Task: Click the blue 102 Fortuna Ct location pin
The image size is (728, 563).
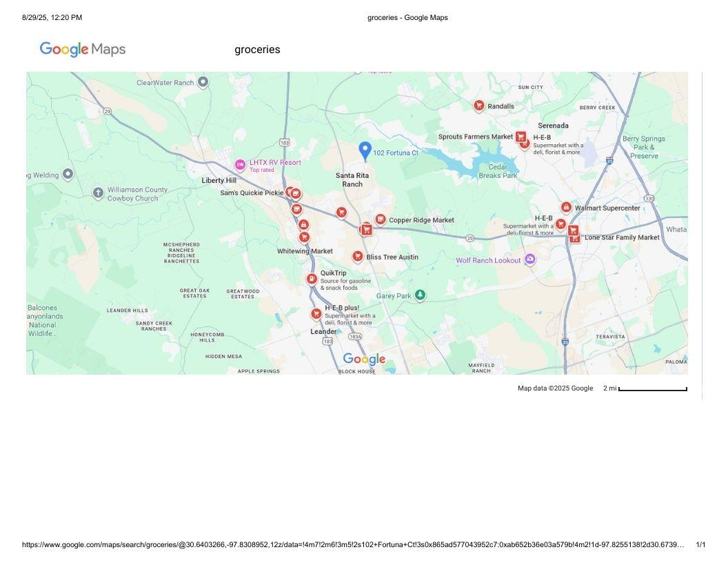Action: 365,151
